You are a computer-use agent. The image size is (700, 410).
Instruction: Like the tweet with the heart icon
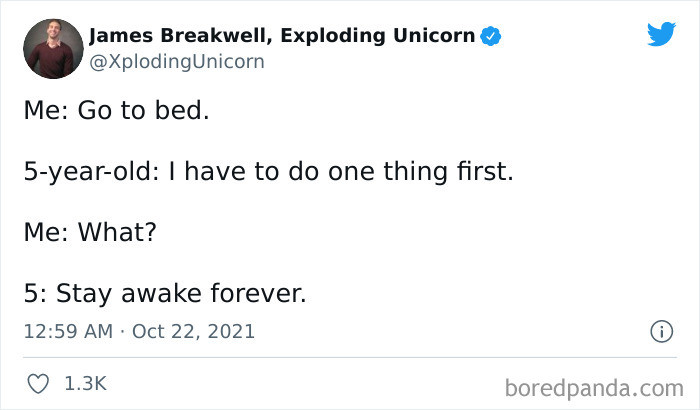(x=37, y=383)
